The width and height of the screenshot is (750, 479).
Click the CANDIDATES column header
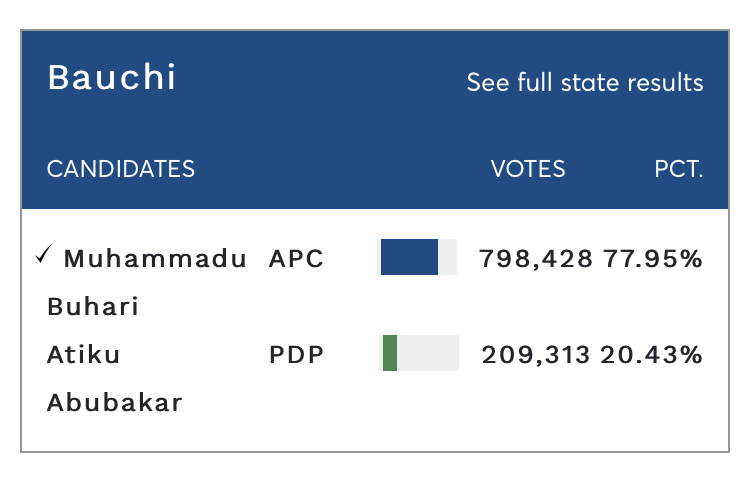point(121,169)
